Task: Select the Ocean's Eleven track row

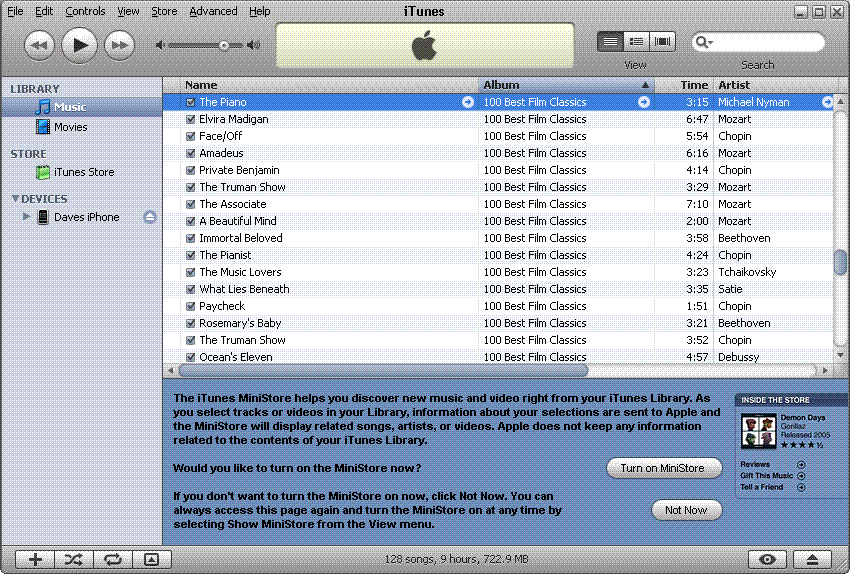Action: tap(498, 357)
